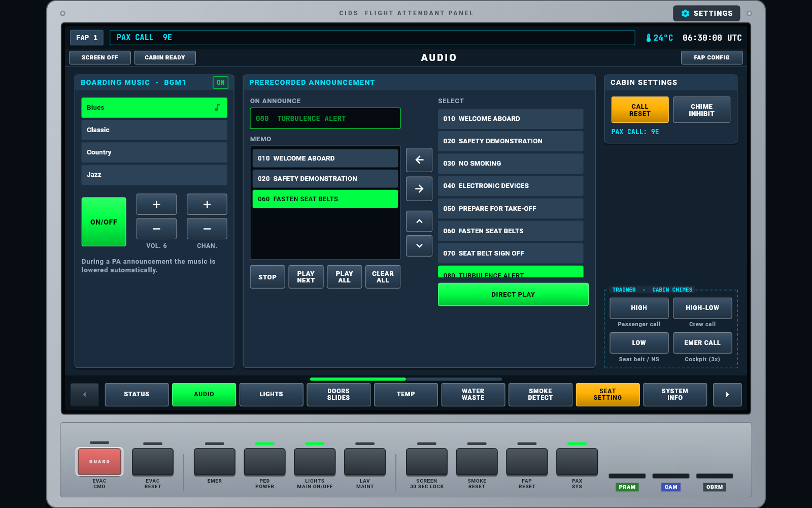The image size is (812, 508).
Task: Move memo selection down with chevron
Action: click(x=419, y=246)
